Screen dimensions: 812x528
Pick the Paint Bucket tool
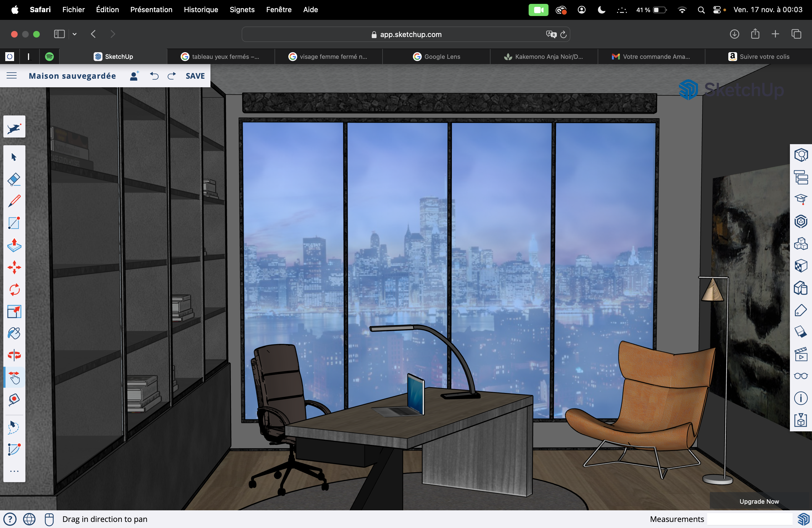pos(14,333)
